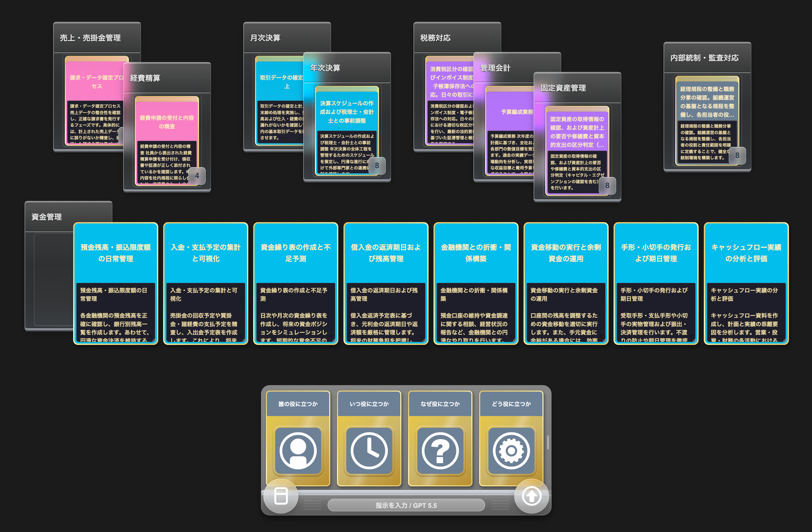The width and height of the screenshot is (812, 532).
Task: Expand the 月次決算 deck
Action: 265,38
